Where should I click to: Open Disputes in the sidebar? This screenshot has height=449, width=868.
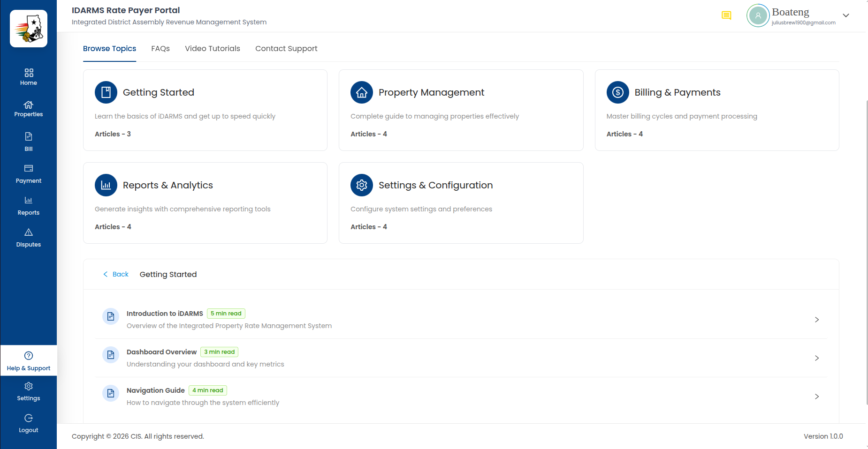[x=29, y=238]
